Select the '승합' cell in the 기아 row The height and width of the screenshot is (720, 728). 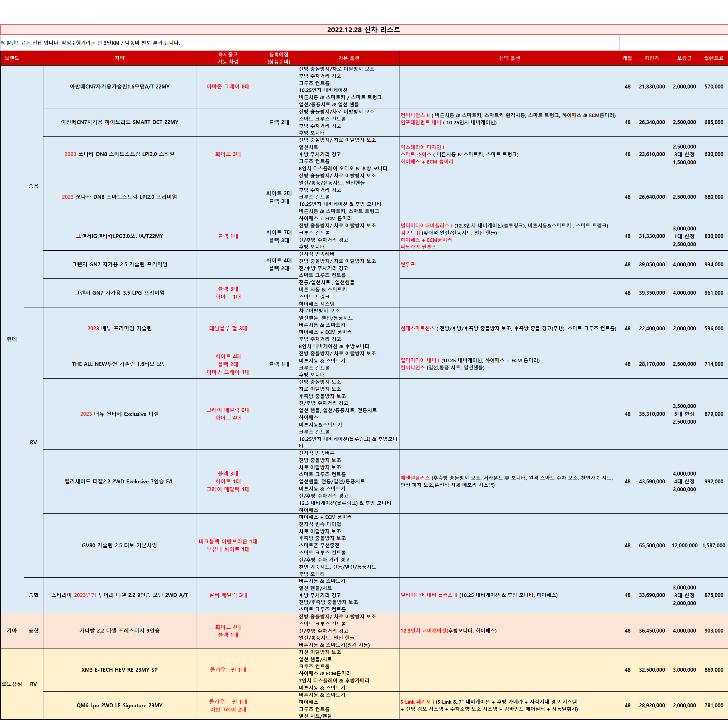tap(34, 631)
